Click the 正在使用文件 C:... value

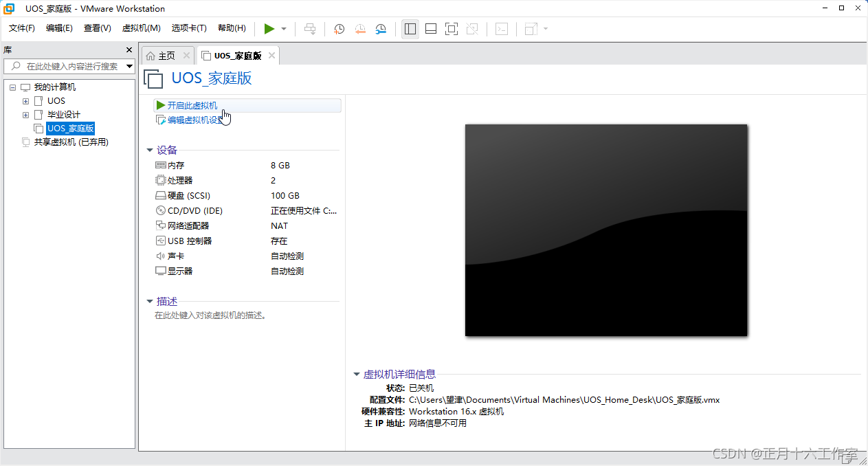tap(304, 211)
